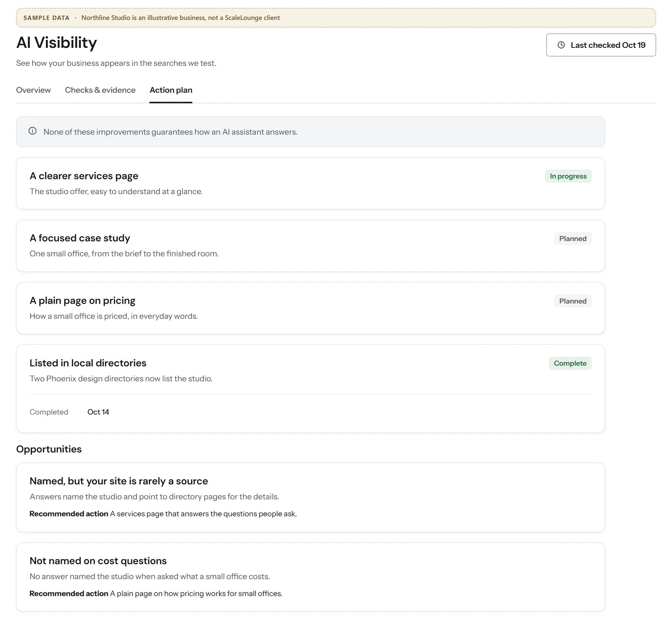
Task: Open Not named on cost questions heading
Action: (98, 561)
